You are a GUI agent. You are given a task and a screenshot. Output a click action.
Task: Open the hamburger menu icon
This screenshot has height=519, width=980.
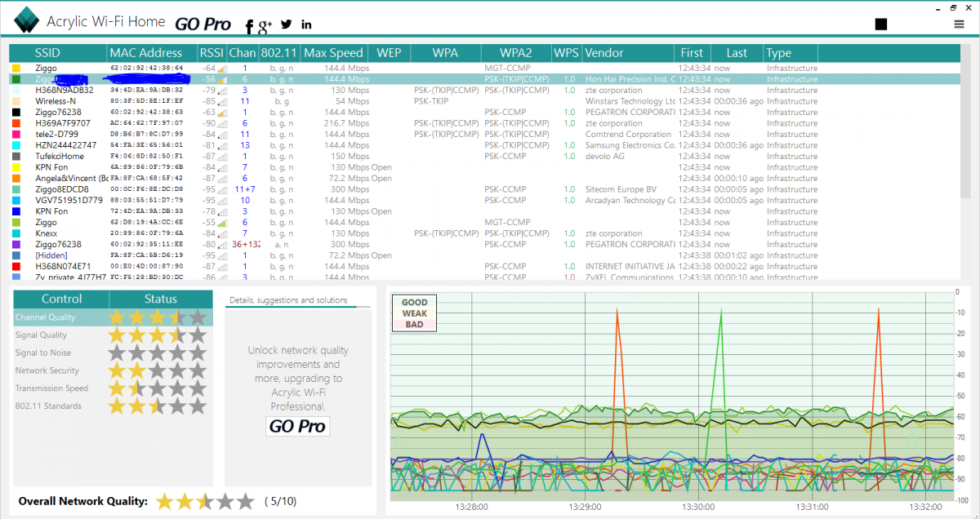point(959,24)
